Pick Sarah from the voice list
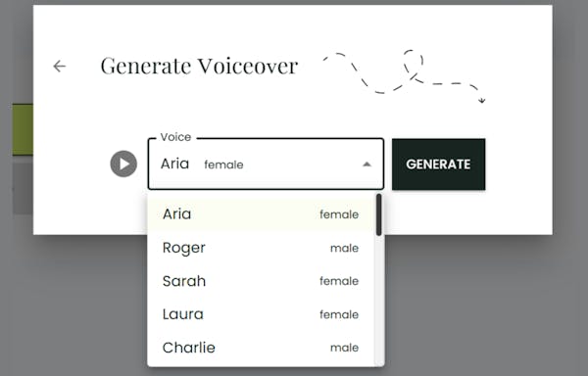Viewport: 588px width, 376px height. 261,281
